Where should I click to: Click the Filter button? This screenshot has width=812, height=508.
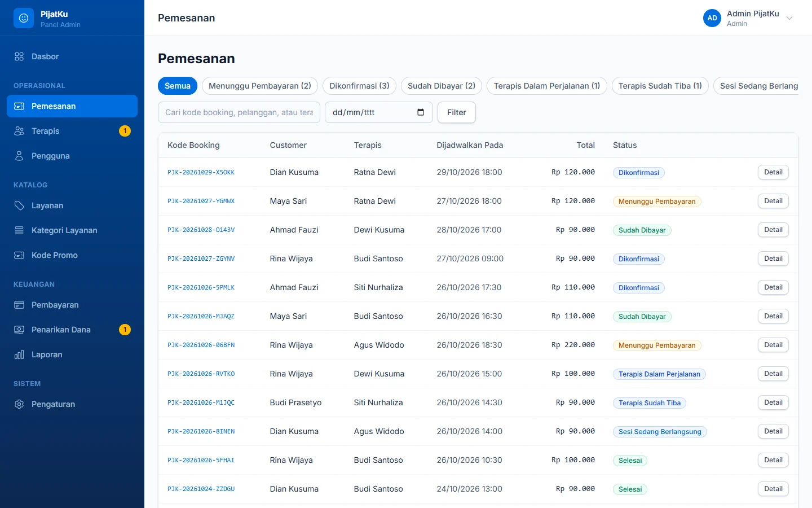click(457, 112)
